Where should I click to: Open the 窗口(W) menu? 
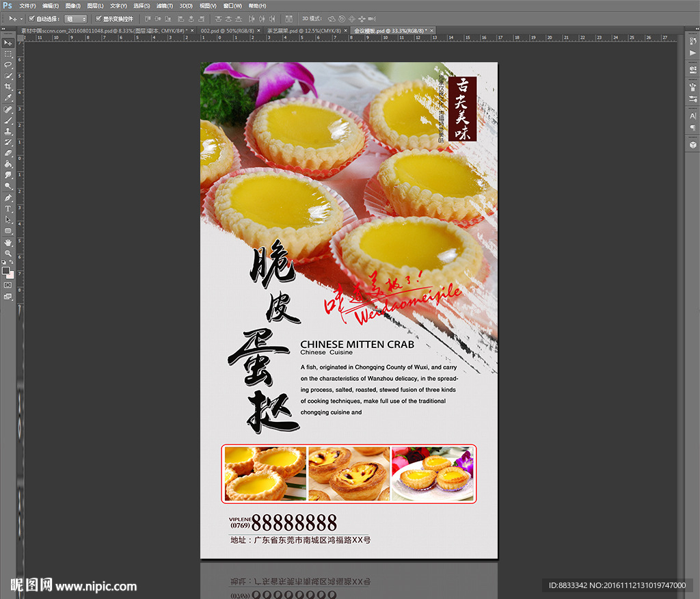coord(232,5)
